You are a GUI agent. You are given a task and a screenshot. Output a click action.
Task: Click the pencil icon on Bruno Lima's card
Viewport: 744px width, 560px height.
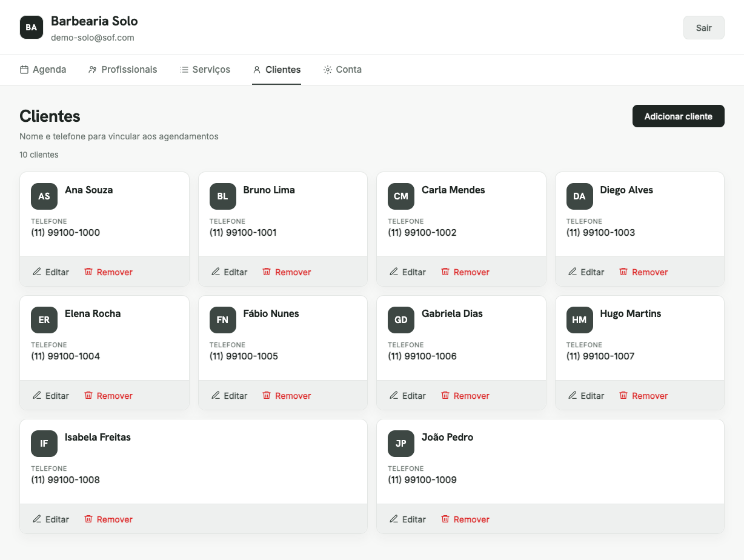pyautogui.click(x=216, y=272)
